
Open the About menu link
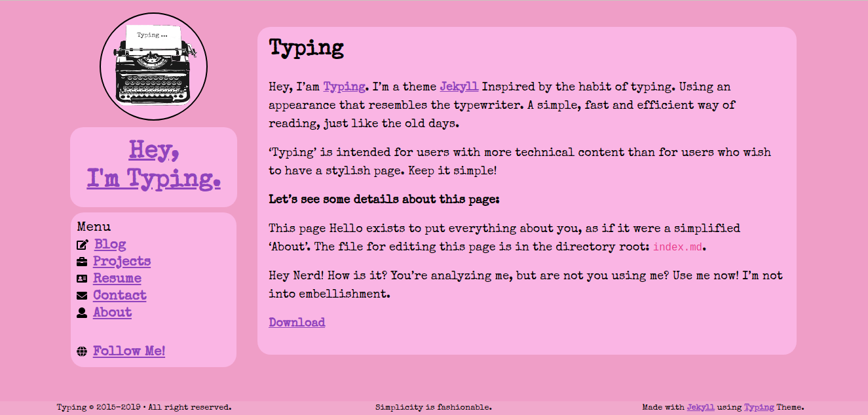pos(113,313)
